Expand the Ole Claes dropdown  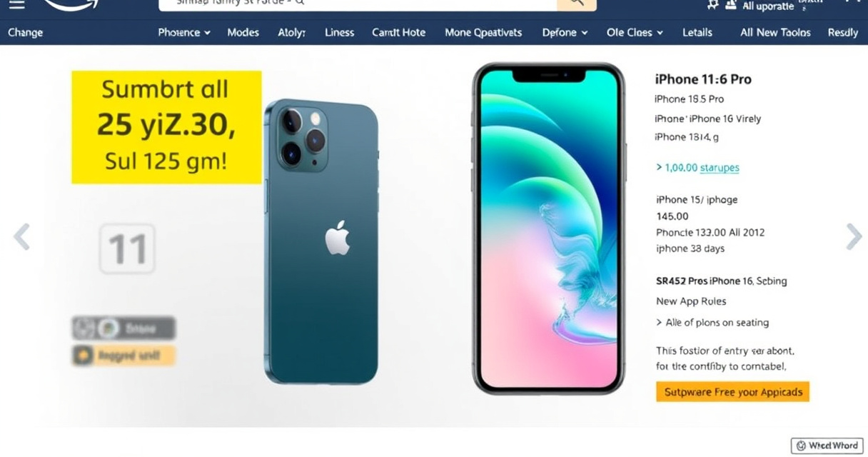(635, 32)
